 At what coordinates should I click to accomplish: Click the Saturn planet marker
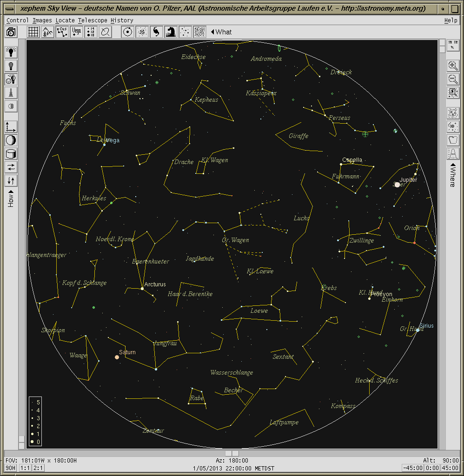pos(117,357)
